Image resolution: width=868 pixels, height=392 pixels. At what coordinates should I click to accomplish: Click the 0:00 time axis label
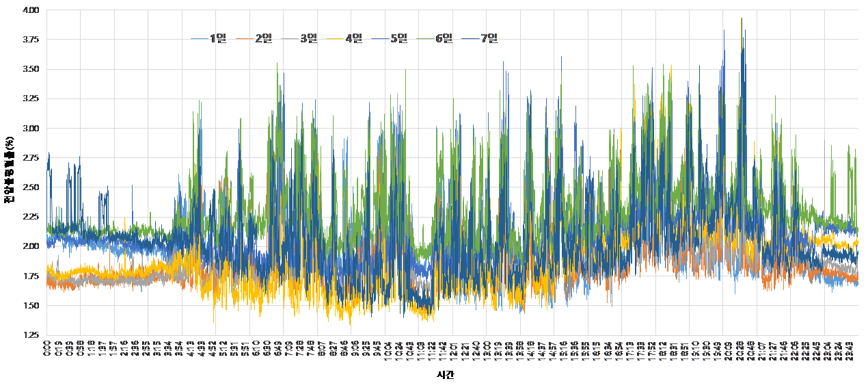(46, 350)
